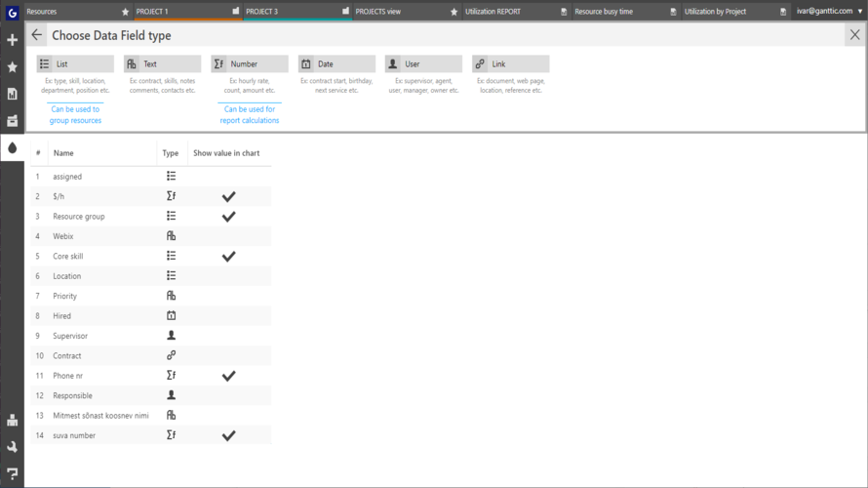Click the star icon on PROJECTS view tab
This screenshot has width=868, height=488.
454,12
